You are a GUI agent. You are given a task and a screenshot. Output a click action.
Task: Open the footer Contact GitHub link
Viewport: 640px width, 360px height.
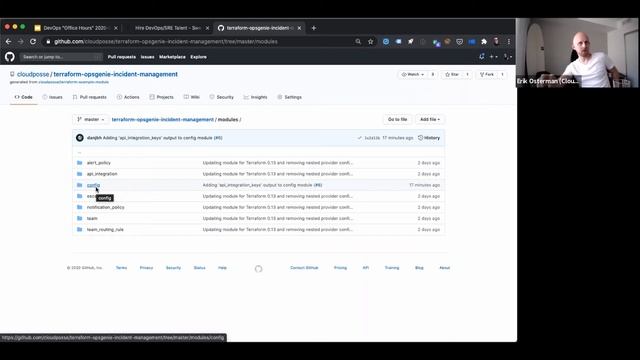coord(304,268)
